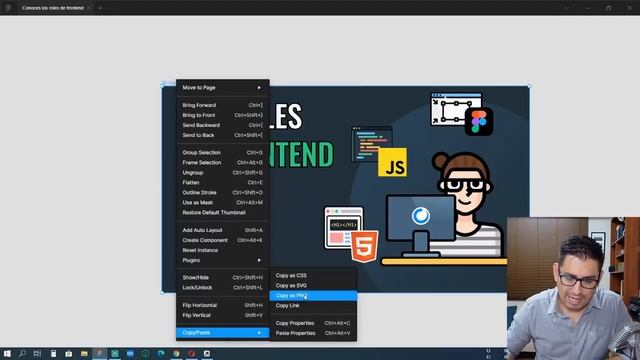Image resolution: width=640 pixels, height=360 pixels.
Task: Open File Explorer from the taskbar
Action: [84, 353]
